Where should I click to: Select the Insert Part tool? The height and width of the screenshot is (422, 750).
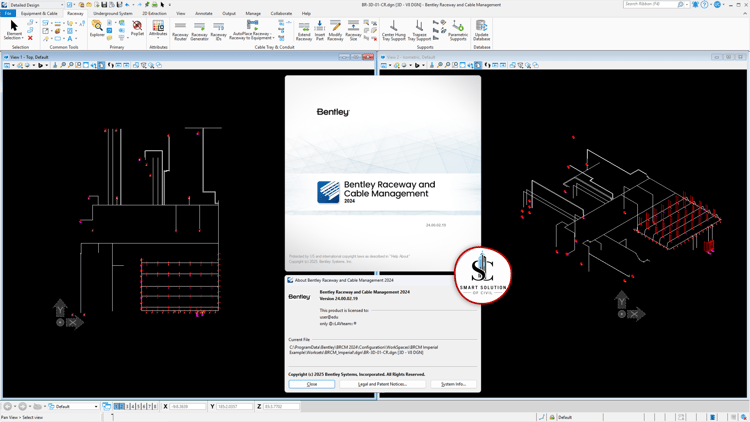click(320, 31)
